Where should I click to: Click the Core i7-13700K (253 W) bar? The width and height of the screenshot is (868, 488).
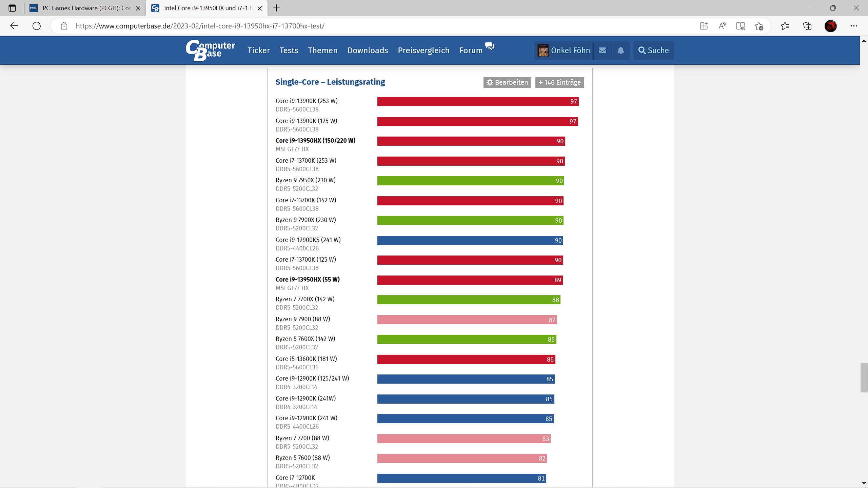pos(471,161)
